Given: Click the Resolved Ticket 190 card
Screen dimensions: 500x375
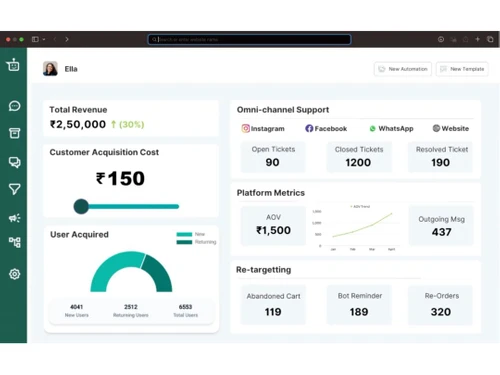Looking at the screenshot, I should tap(440, 157).
